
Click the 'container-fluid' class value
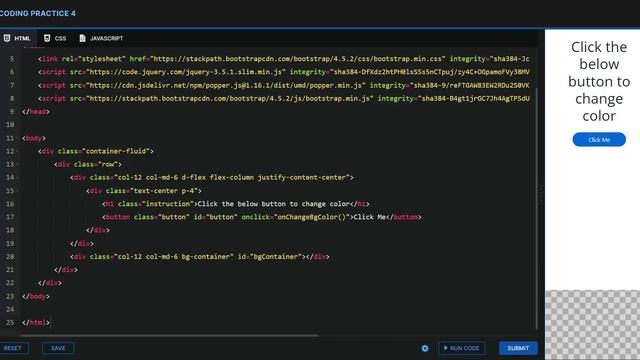(x=116, y=151)
